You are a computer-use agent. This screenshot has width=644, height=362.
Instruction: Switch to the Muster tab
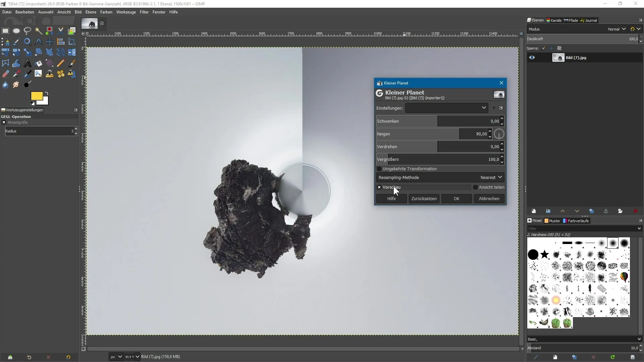(552, 221)
